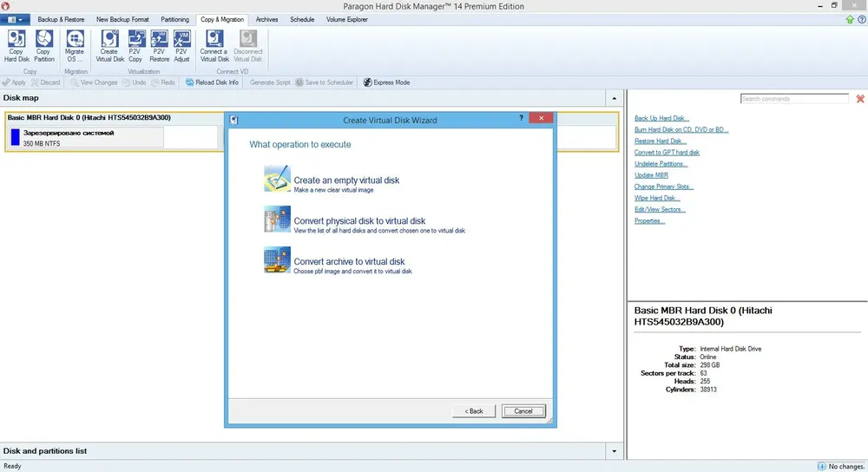Launch the Create Virtual Disk ribbon icon

(x=109, y=46)
